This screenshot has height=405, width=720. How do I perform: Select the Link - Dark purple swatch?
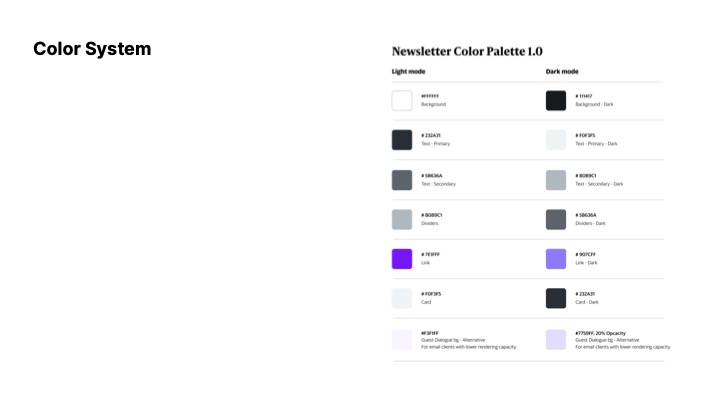pos(556,259)
